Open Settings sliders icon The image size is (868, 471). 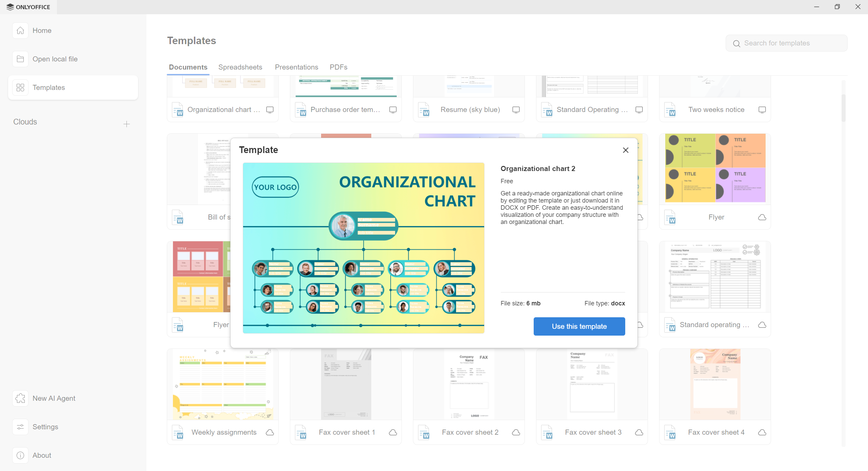pyautogui.click(x=20, y=427)
